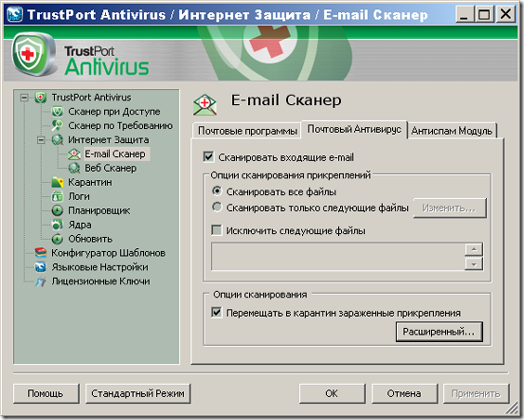Select Обновить tree item
Image resolution: width=524 pixels, height=420 pixels.
click(x=90, y=239)
